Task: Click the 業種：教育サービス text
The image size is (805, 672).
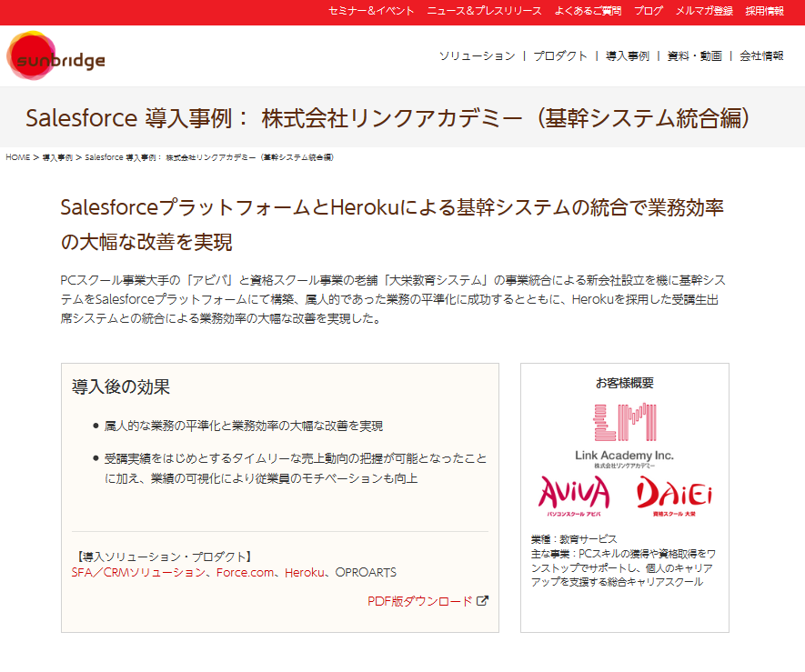Action: click(x=574, y=539)
